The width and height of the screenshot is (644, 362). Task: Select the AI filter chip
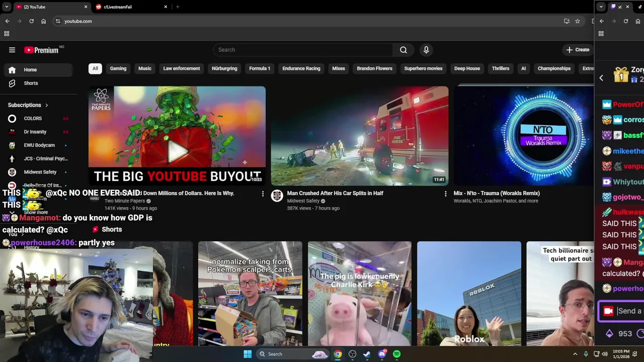click(x=523, y=68)
